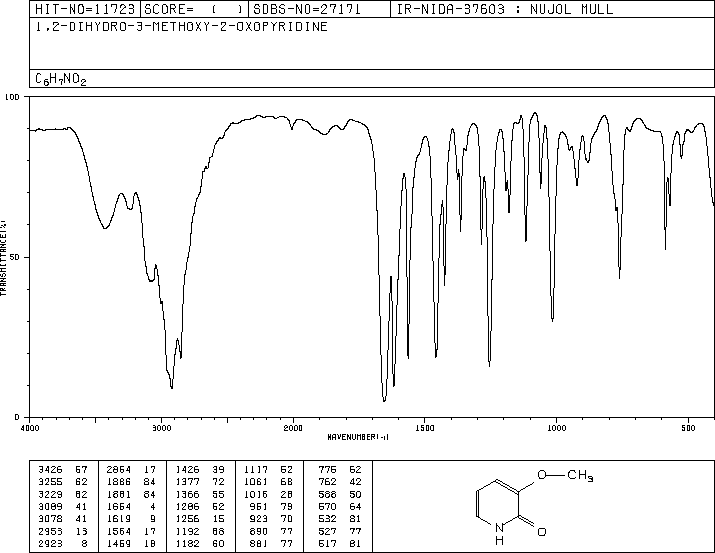
Task: Click the IR-NIDA-37603 spectrum code
Action: [451, 9]
